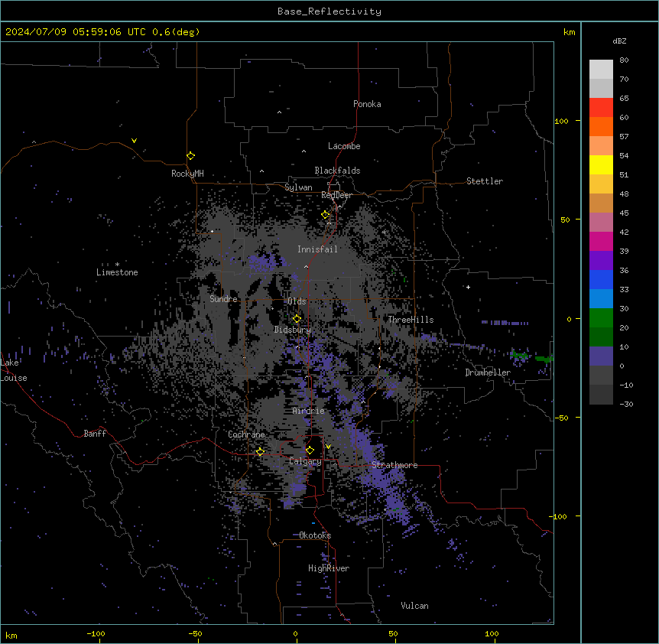Click the yellow diamond marker above the Calgary label
The width and height of the screenshot is (659, 644).
(310, 450)
